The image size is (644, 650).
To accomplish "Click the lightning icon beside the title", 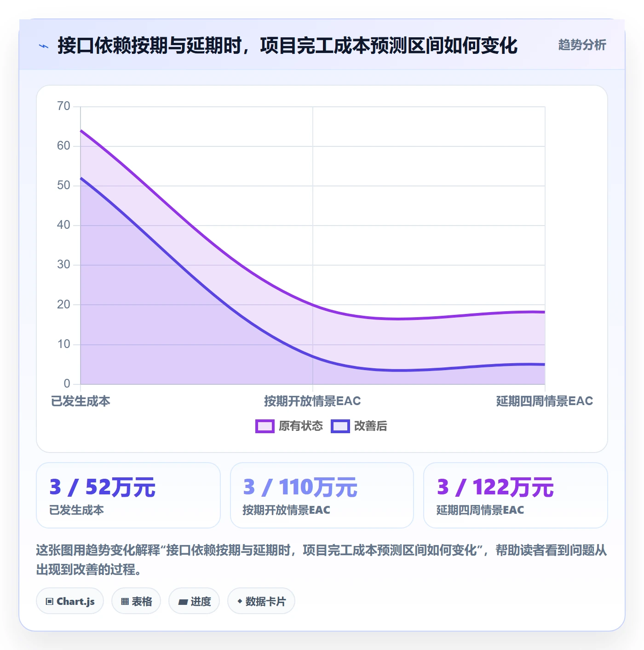I will pos(44,46).
